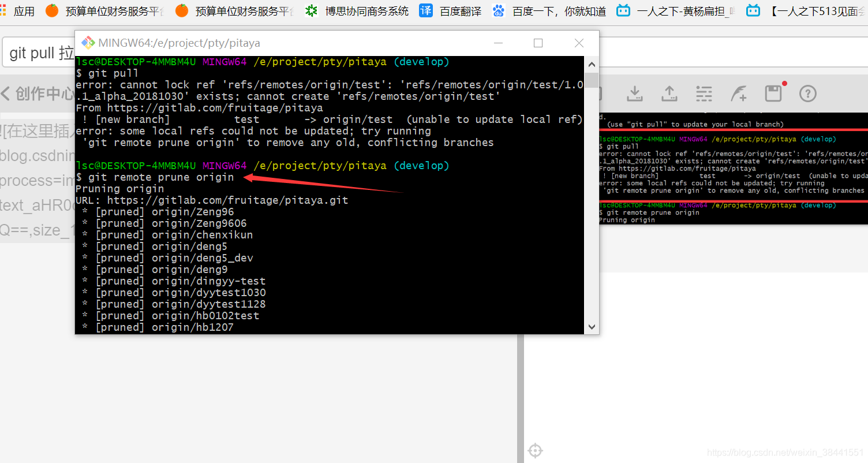The image size is (868, 463).
Task: Click the export (upload arrow) editor icon
Action: click(669, 94)
